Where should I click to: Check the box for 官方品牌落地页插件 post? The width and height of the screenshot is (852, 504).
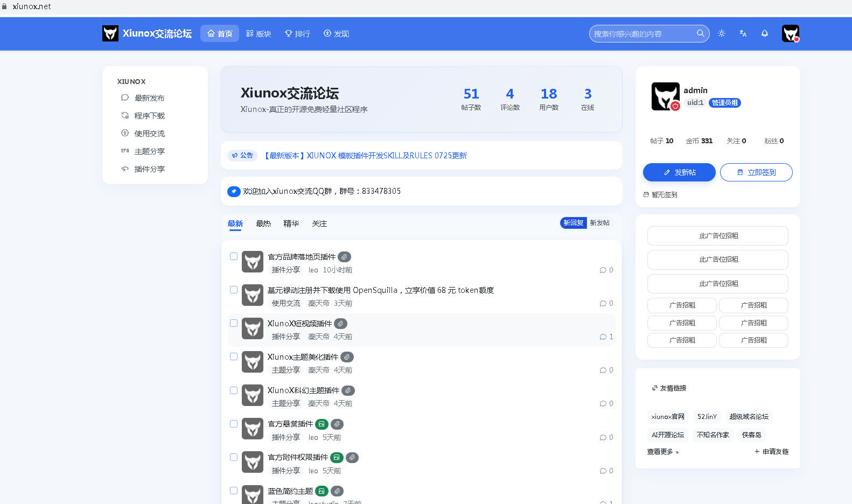click(x=234, y=256)
